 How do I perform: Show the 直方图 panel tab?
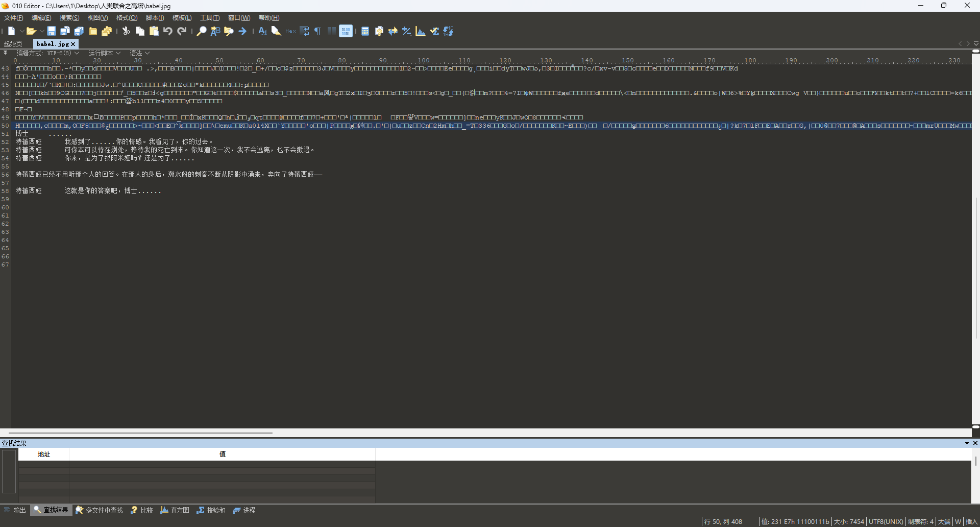click(175, 510)
